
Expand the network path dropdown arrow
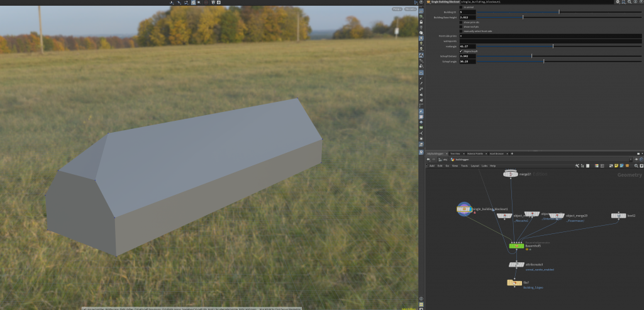click(632, 159)
